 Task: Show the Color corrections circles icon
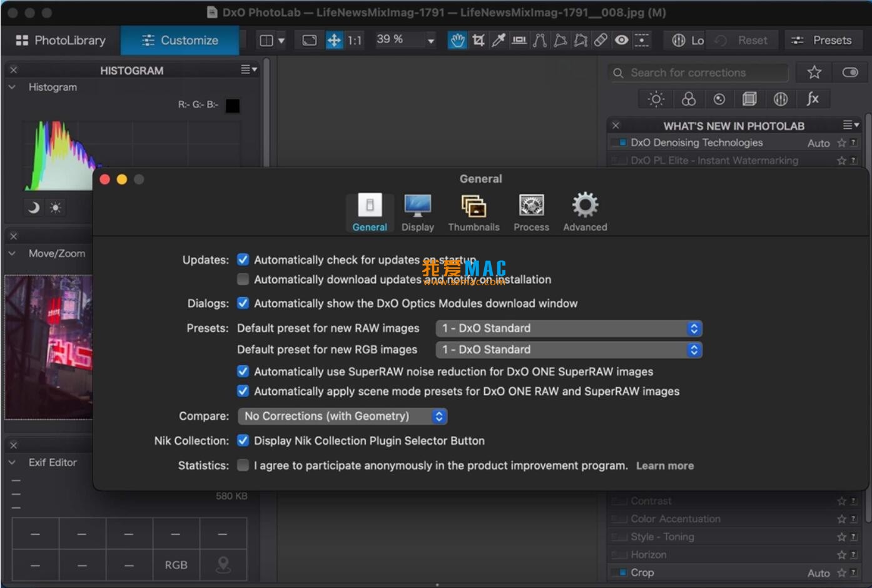coord(689,99)
